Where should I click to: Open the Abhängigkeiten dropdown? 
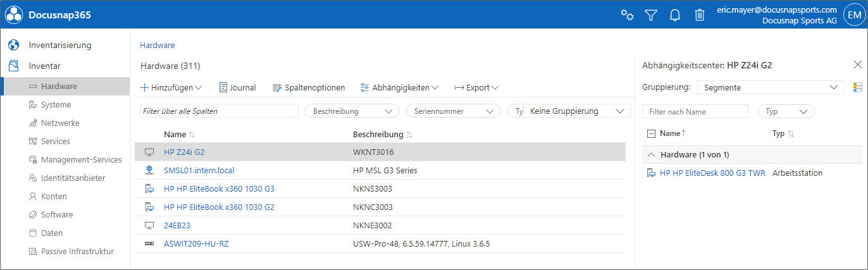point(399,88)
